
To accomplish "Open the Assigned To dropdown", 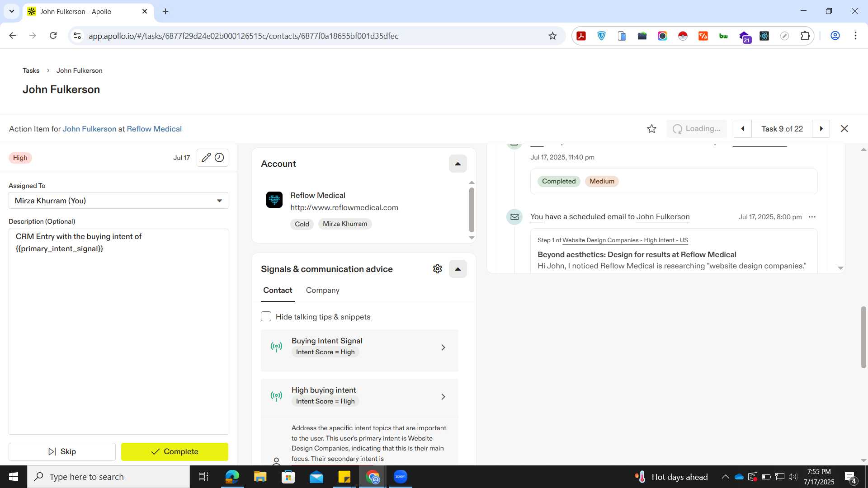I will [x=118, y=201].
